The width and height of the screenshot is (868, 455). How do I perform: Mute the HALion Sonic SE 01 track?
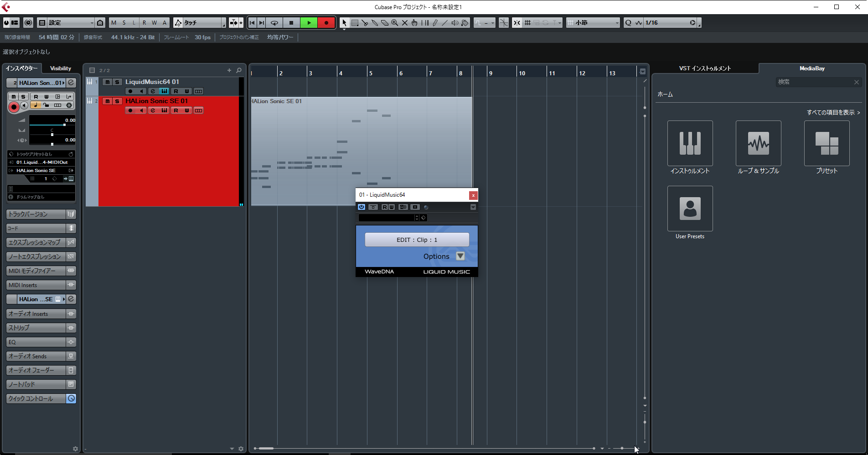(108, 101)
